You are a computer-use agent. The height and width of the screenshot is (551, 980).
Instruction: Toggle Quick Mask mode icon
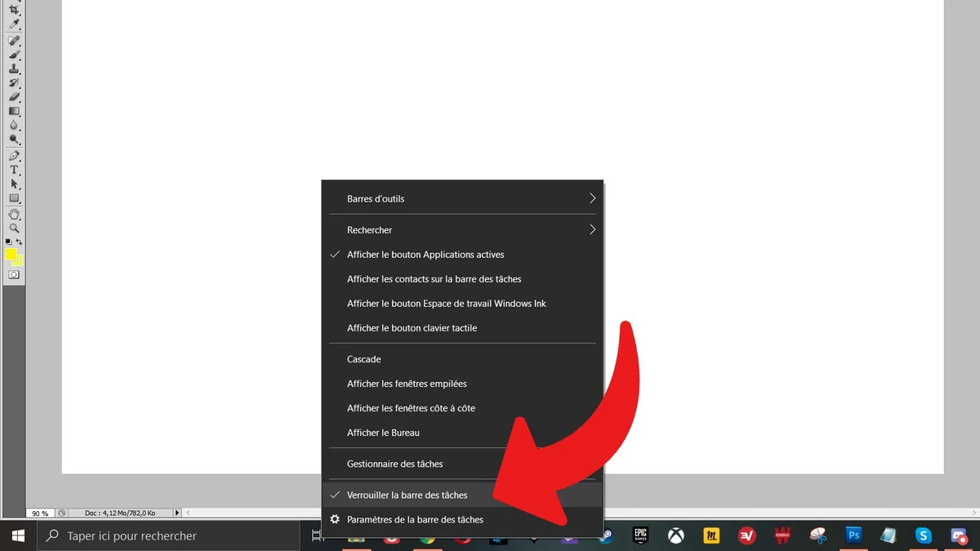point(14,275)
